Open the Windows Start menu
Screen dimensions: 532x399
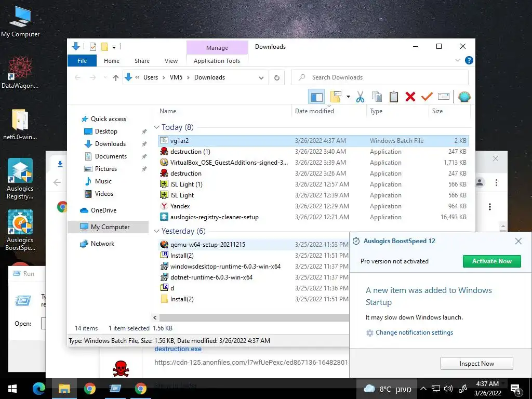pos(12,389)
